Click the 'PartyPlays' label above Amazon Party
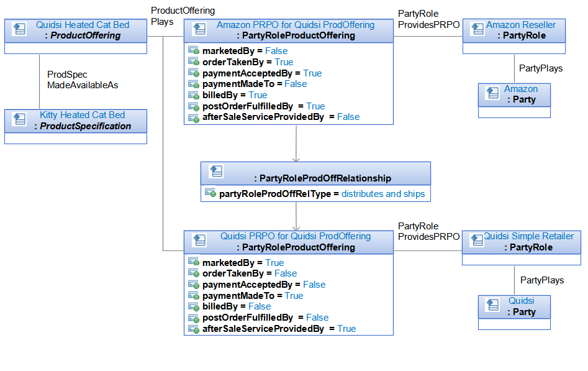The image size is (588, 371). 541,68
